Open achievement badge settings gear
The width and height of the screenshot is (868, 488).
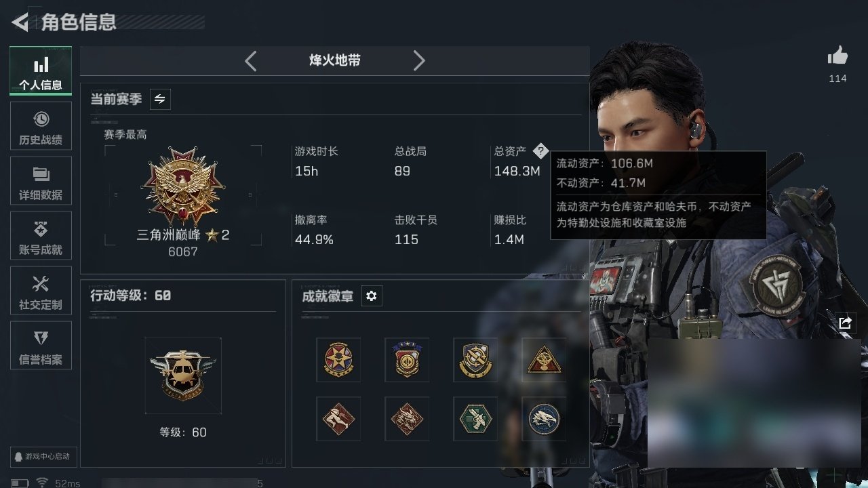click(371, 296)
